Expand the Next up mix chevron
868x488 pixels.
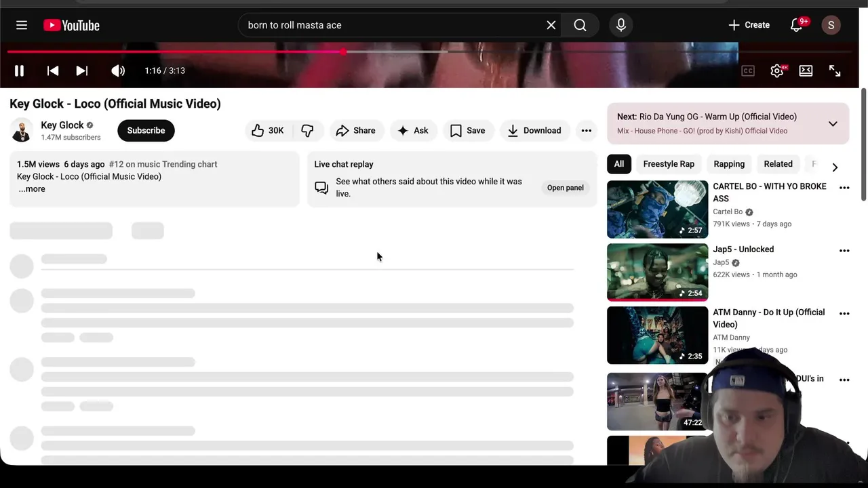click(x=833, y=124)
